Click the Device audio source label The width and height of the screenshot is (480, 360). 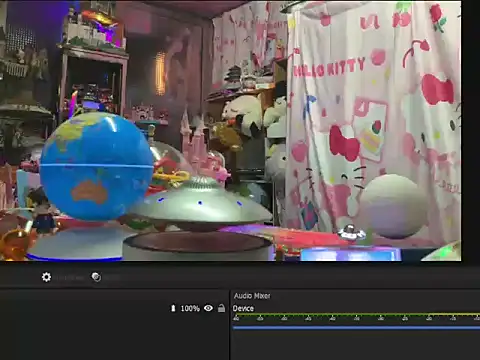coord(243,308)
